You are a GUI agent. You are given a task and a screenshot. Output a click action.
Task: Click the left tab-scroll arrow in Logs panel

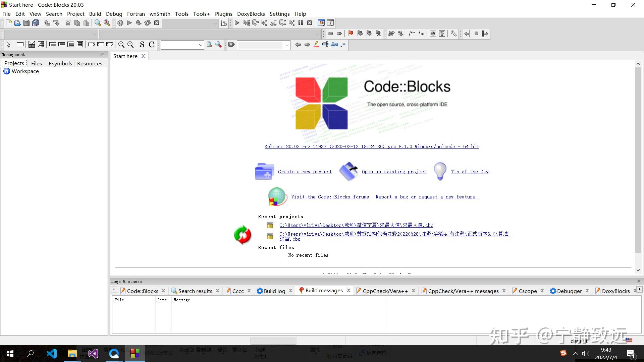pyautogui.click(x=114, y=289)
